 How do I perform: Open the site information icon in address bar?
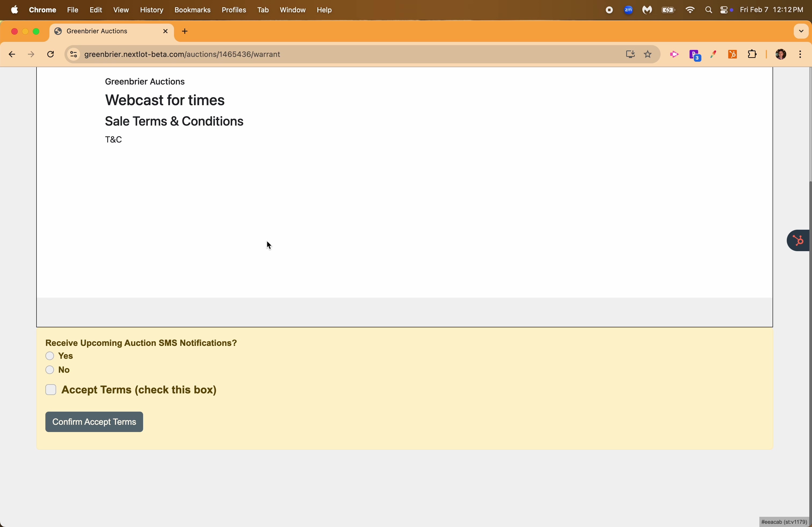point(73,54)
